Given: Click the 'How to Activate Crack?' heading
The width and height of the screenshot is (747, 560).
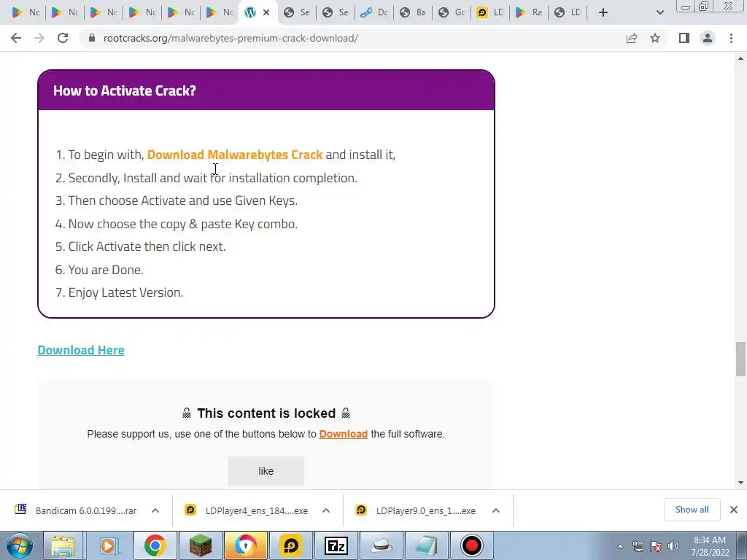Looking at the screenshot, I should coord(124,90).
